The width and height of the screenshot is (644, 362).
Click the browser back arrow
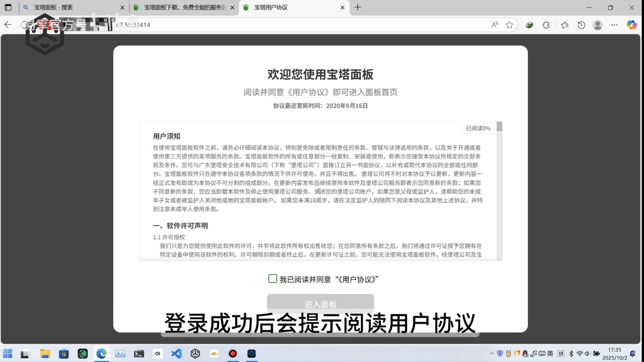pos(8,25)
